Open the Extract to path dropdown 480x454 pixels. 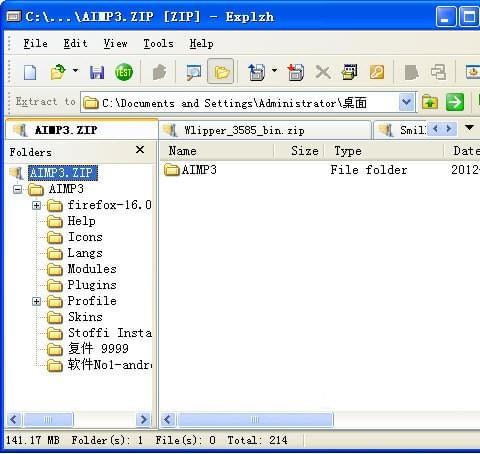point(406,102)
